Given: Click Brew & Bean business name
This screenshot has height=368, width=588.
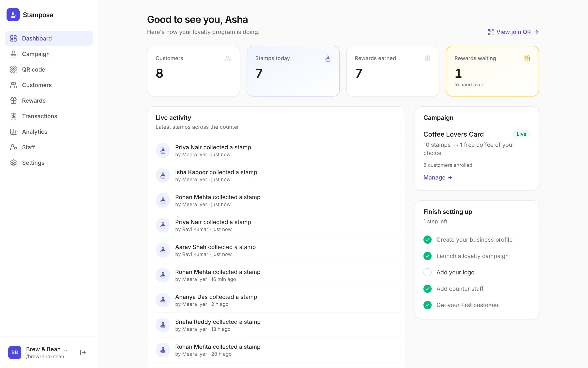Looking at the screenshot, I should click(x=47, y=349).
